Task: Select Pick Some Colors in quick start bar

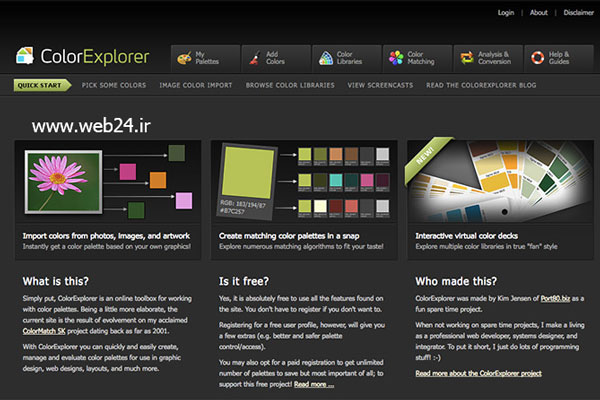Action: pos(114,85)
